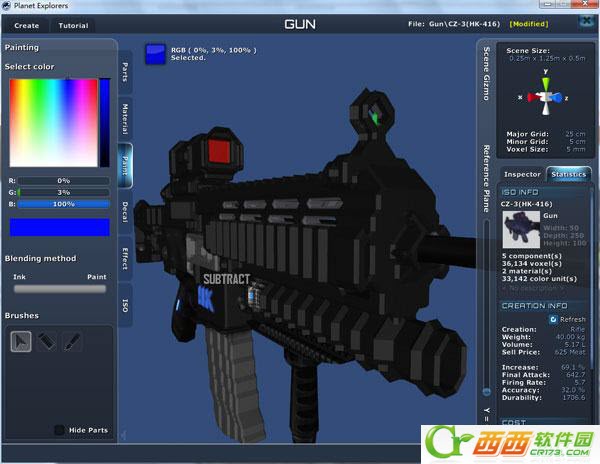
Task: Expand the Reference Plane panel tab
Action: [486, 178]
